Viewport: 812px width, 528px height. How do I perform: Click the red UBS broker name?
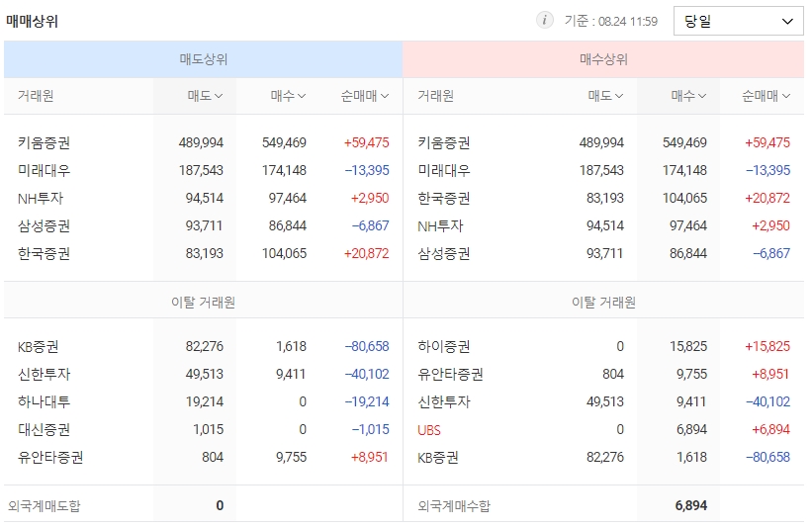tap(429, 430)
